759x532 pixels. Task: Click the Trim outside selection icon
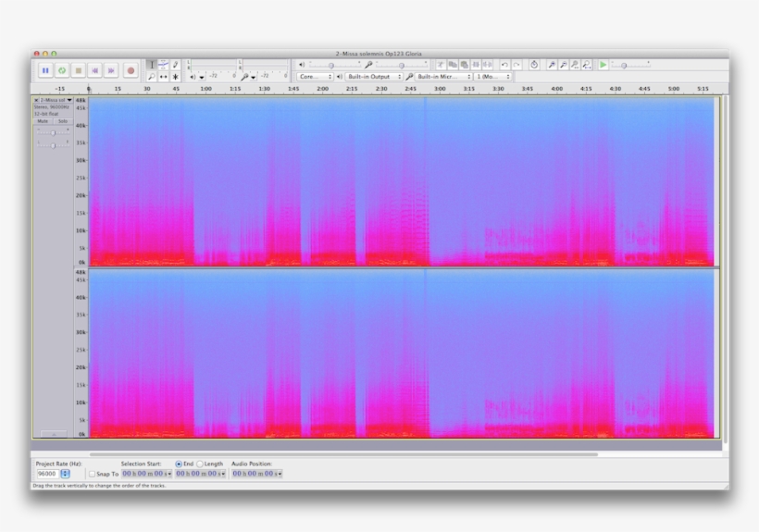(476, 65)
